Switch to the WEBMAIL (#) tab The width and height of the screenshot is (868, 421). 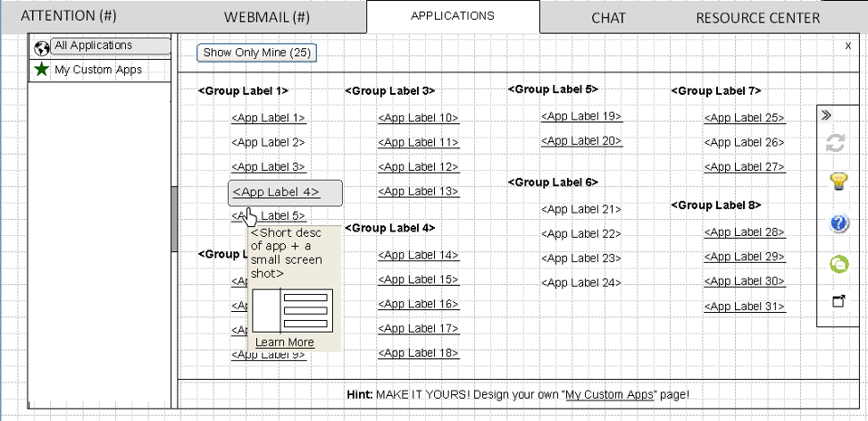[267, 18]
